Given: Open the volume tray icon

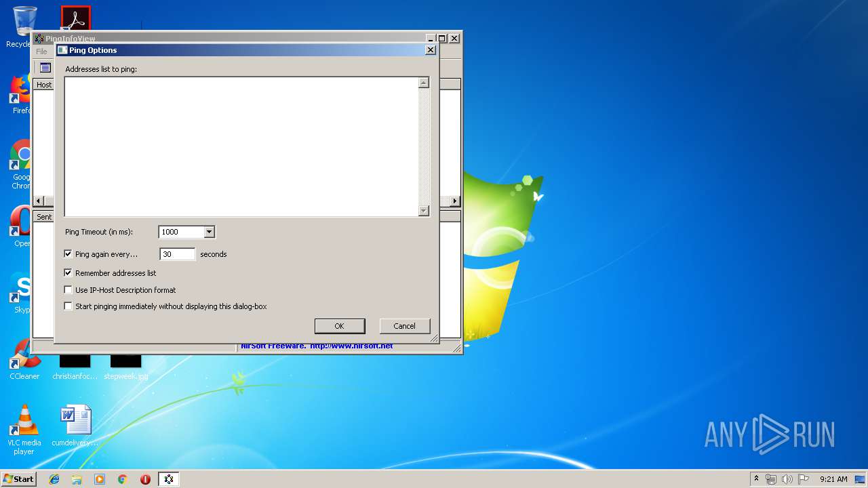Looking at the screenshot, I should click(x=787, y=479).
